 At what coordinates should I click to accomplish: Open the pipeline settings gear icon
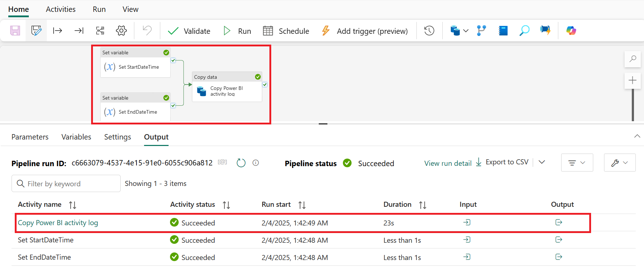point(121,31)
